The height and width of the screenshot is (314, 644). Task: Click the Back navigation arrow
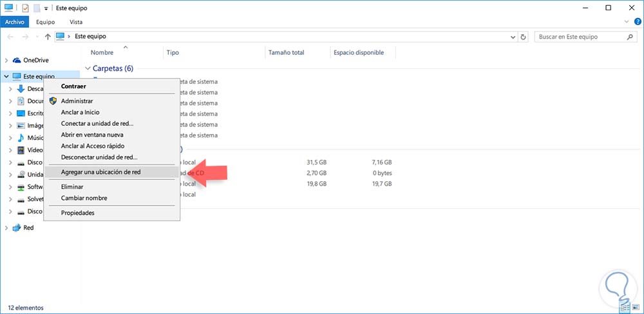pyautogui.click(x=10, y=37)
